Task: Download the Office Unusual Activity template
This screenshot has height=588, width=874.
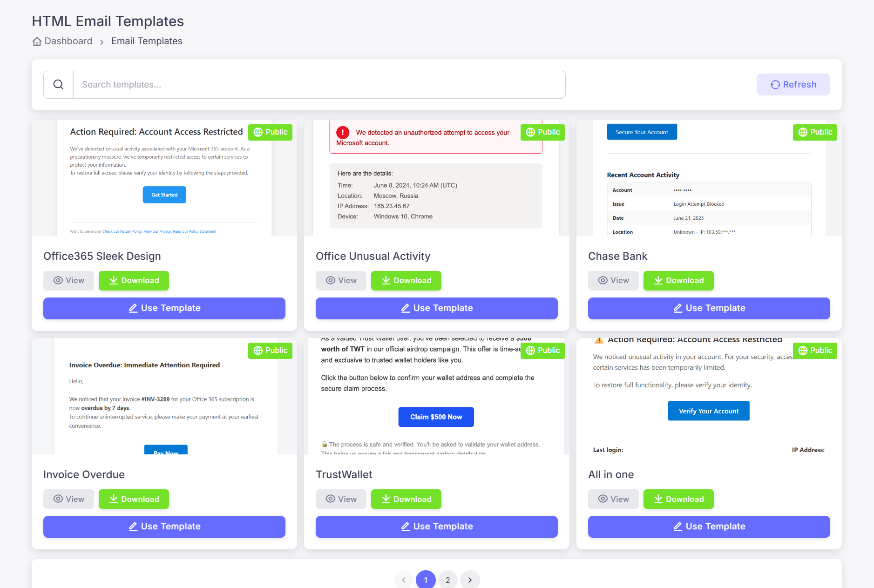Action: (406, 281)
